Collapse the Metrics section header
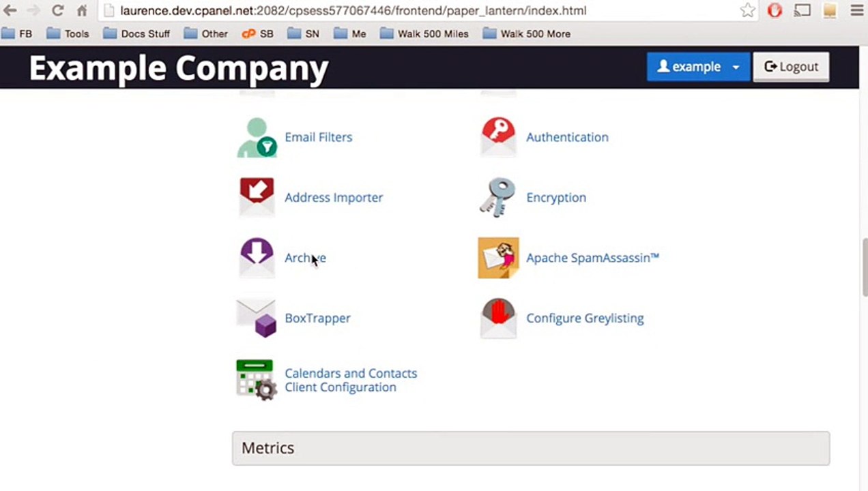 531,448
